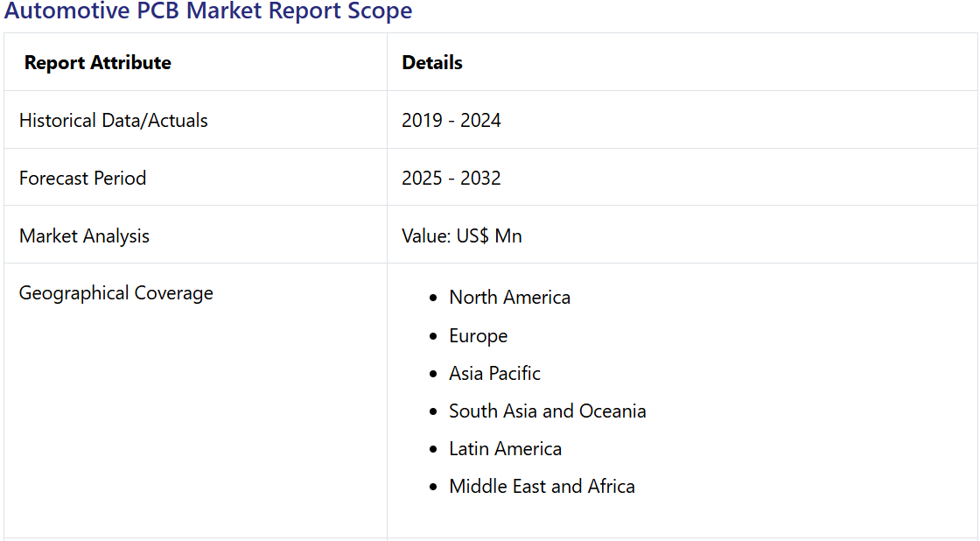Click the Forecast Period row label
This screenshot has width=980, height=541.
point(83,179)
